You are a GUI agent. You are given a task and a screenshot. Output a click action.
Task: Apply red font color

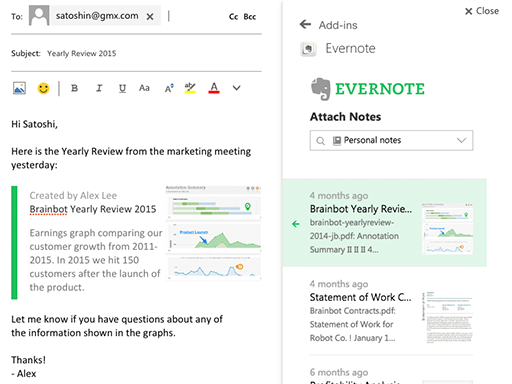click(214, 88)
